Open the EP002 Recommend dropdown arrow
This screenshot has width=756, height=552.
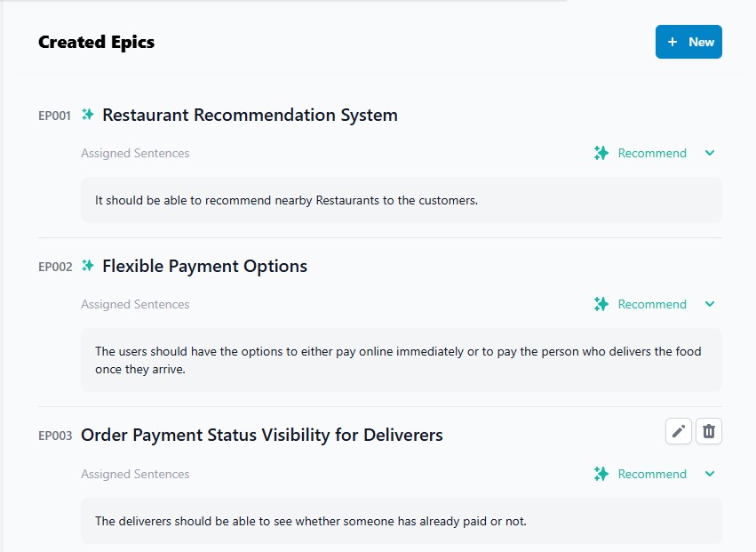pos(710,304)
